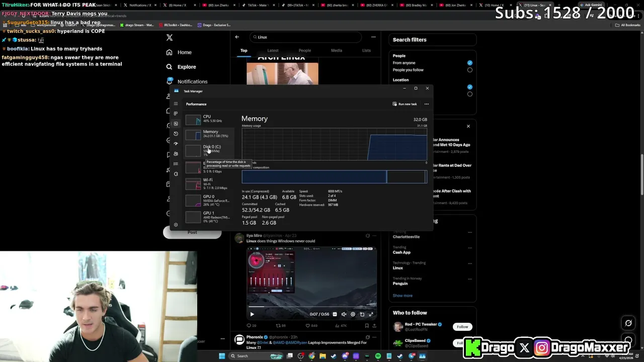644x362 pixels.
Task: Select Wi-Fi performance item
Action: (209, 184)
